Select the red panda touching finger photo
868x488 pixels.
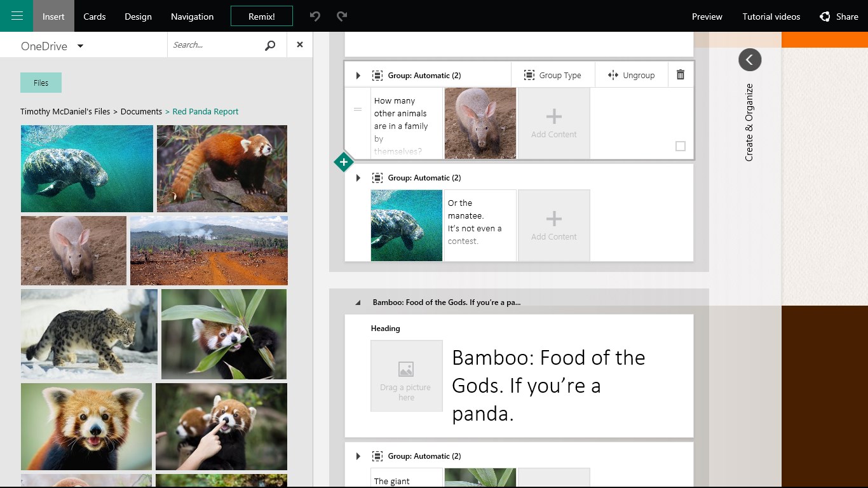pyautogui.click(x=221, y=426)
